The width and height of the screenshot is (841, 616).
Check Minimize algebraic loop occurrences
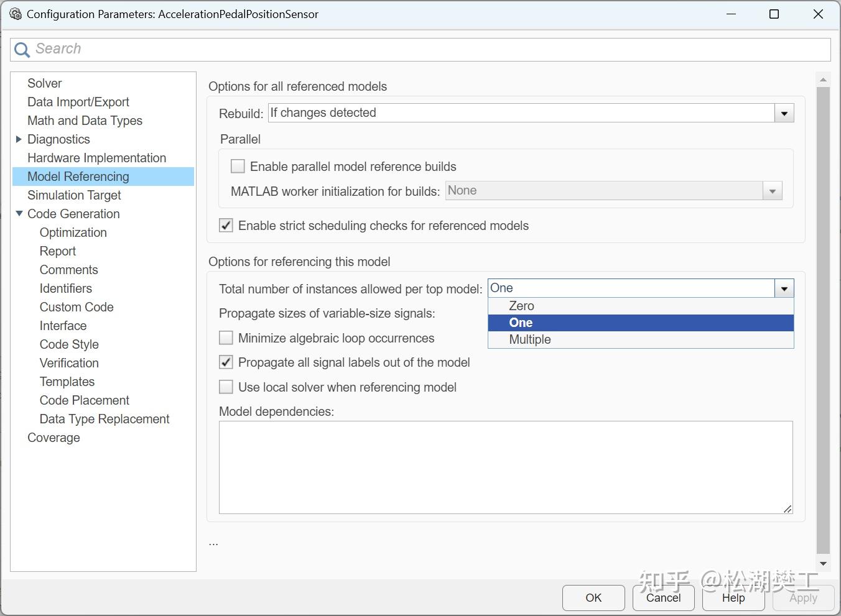point(226,338)
